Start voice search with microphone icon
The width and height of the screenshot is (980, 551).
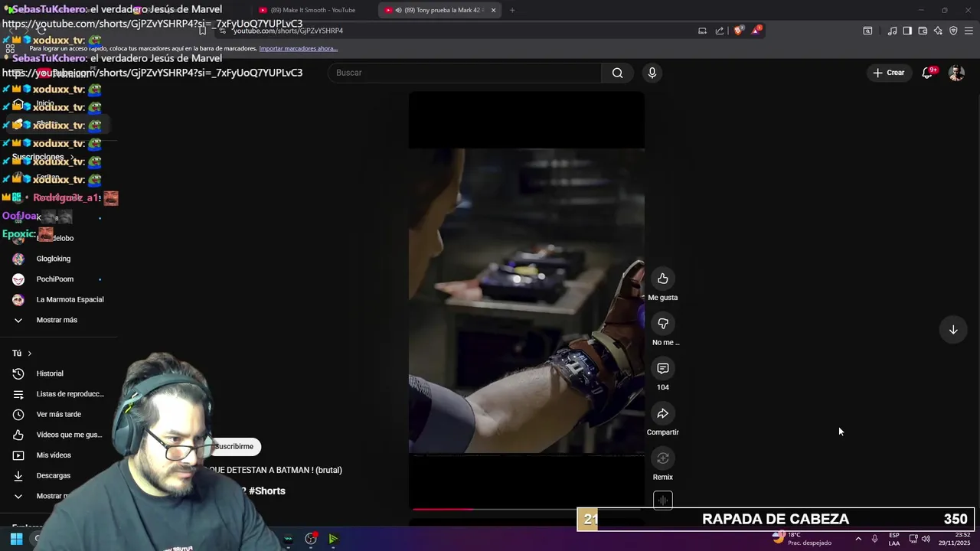coord(652,73)
